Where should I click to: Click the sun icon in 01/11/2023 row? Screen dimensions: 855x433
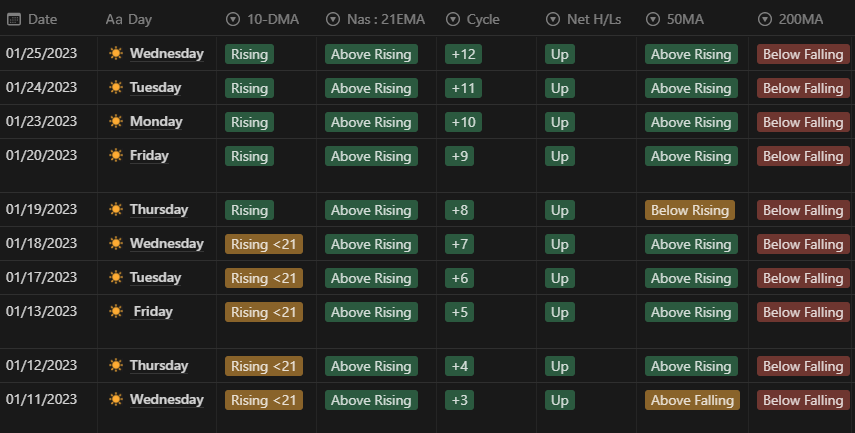[x=116, y=399]
